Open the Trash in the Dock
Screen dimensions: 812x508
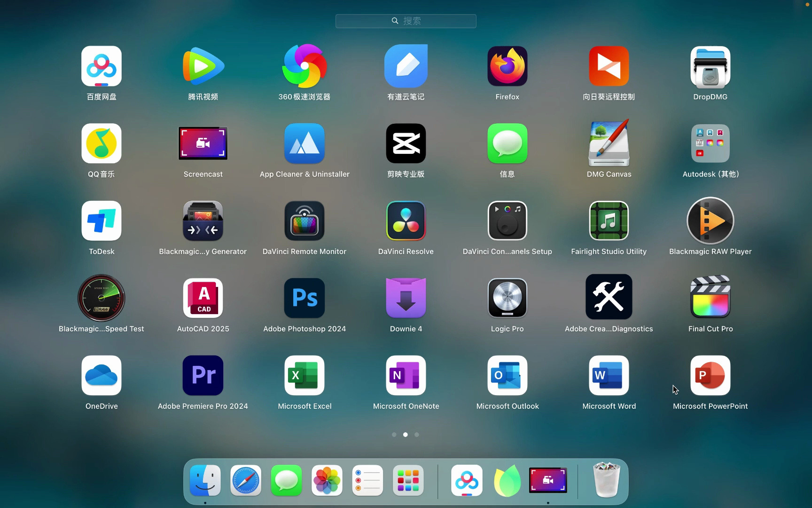click(606, 480)
